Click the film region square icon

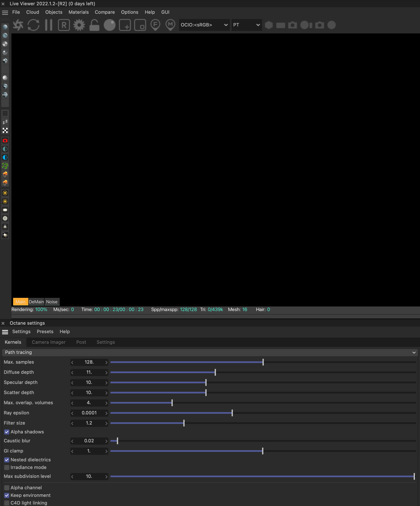pos(140,25)
